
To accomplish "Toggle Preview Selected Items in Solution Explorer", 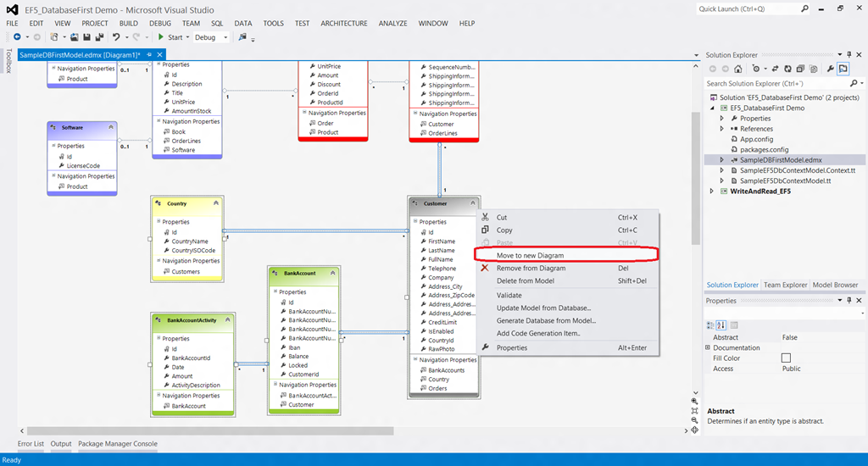I will pos(843,69).
